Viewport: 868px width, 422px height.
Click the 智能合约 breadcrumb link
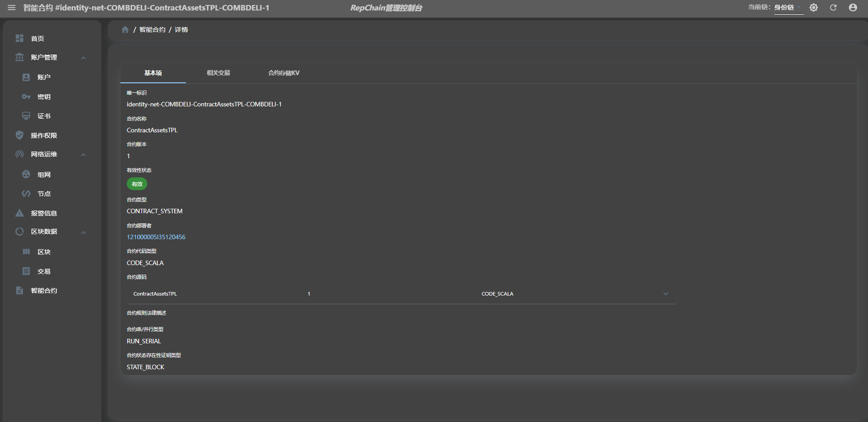click(152, 30)
